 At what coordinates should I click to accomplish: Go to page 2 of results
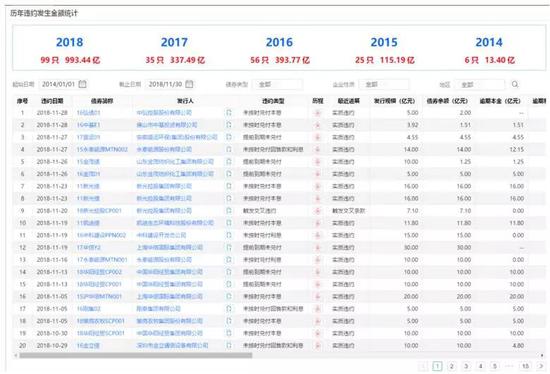pos(452,366)
